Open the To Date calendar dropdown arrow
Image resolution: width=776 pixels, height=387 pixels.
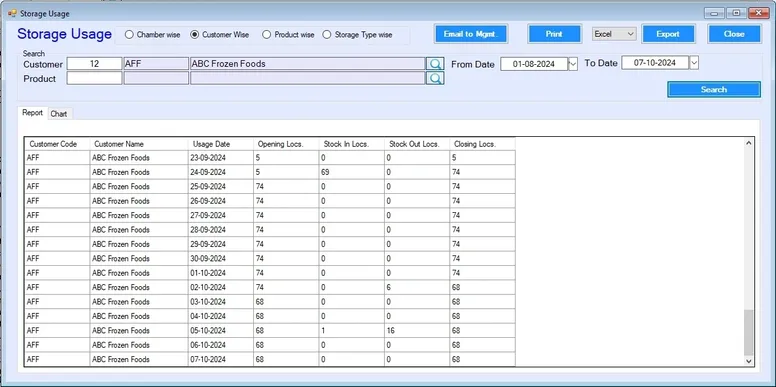694,63
